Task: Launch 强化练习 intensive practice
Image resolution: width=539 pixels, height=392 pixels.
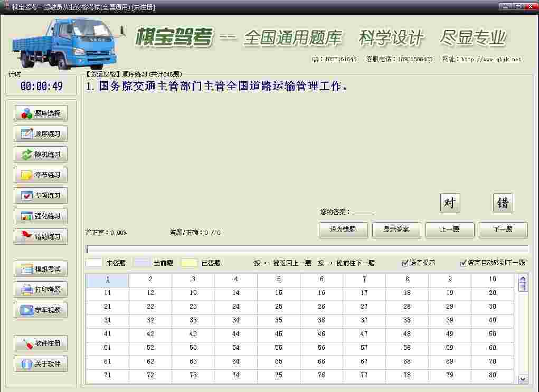Action: click(x=41, y=216)
